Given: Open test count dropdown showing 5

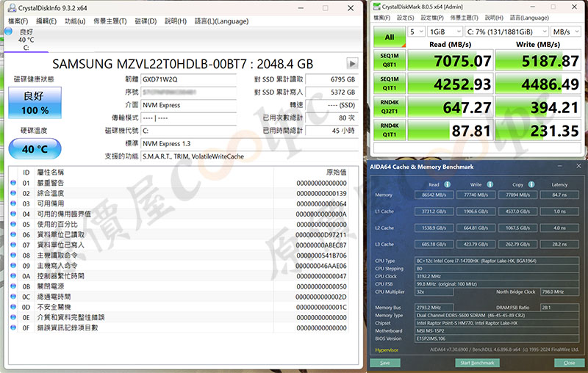Looking at the screenshot, I should click(417, 32).
